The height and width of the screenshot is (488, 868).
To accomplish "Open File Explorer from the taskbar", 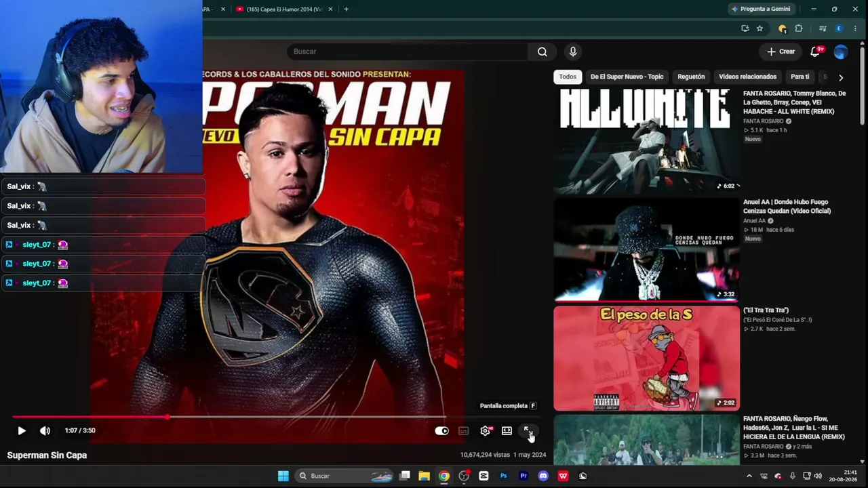I will [424, 476].
